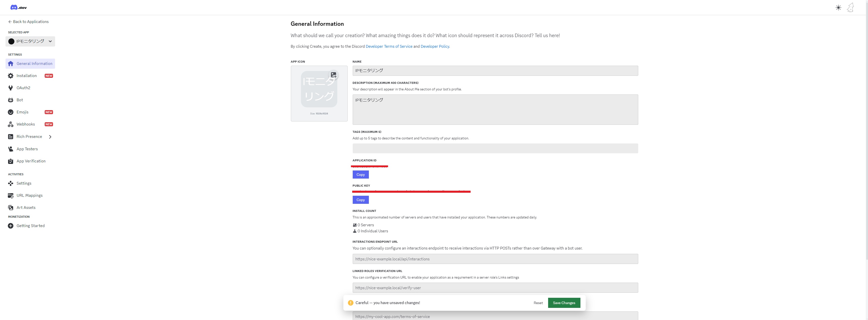Select General Information in sidebar
868x320 pixels.
click(x=34, y=64)
